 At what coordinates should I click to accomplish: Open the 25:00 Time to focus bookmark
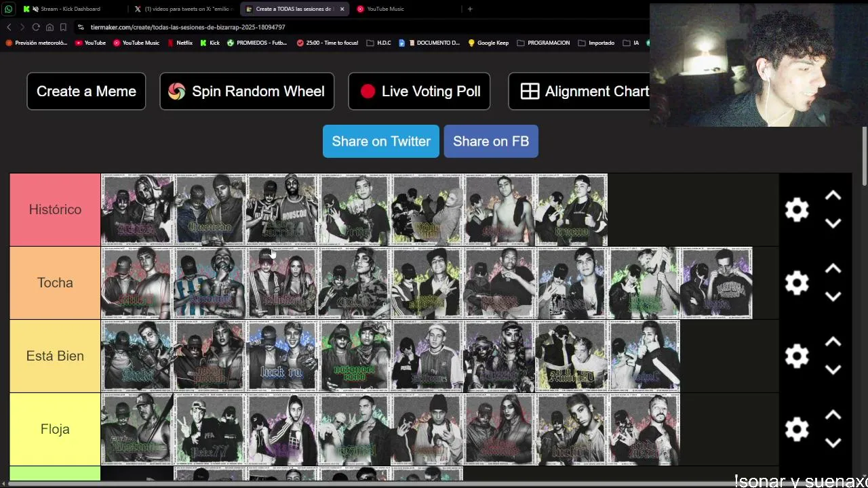(328, 43)
